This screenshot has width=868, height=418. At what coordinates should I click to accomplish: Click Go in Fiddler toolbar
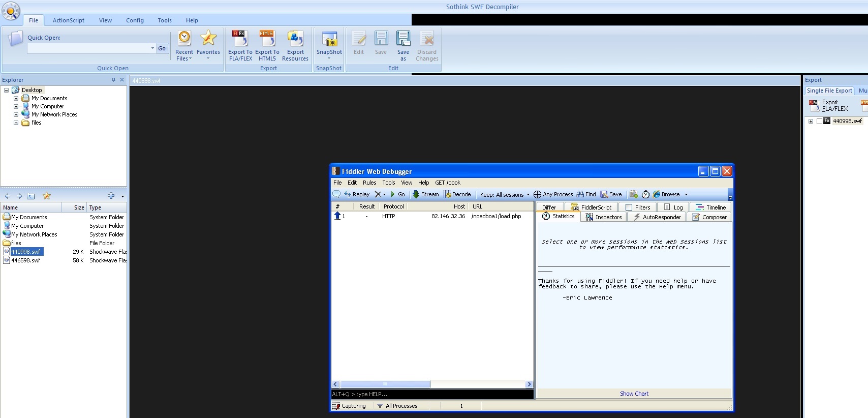pyautogui.click(x=397, y=194)
